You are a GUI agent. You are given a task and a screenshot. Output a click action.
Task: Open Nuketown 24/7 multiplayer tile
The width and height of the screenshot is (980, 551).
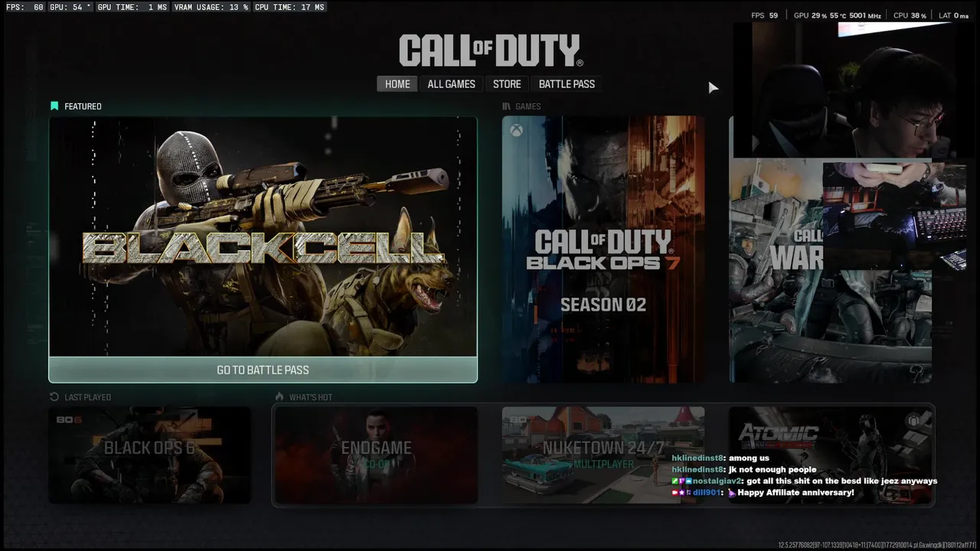pyautogui.click(x=603, y=455)
